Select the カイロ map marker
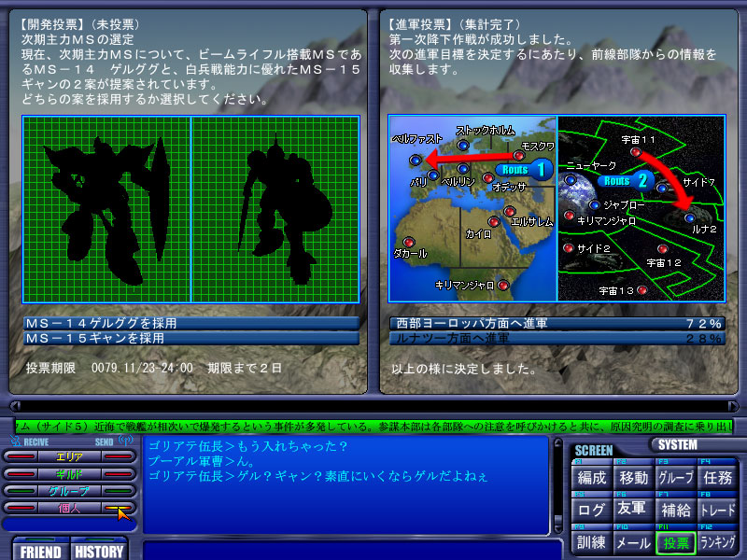Screen dimensions: 747x560 click(494, 221)
